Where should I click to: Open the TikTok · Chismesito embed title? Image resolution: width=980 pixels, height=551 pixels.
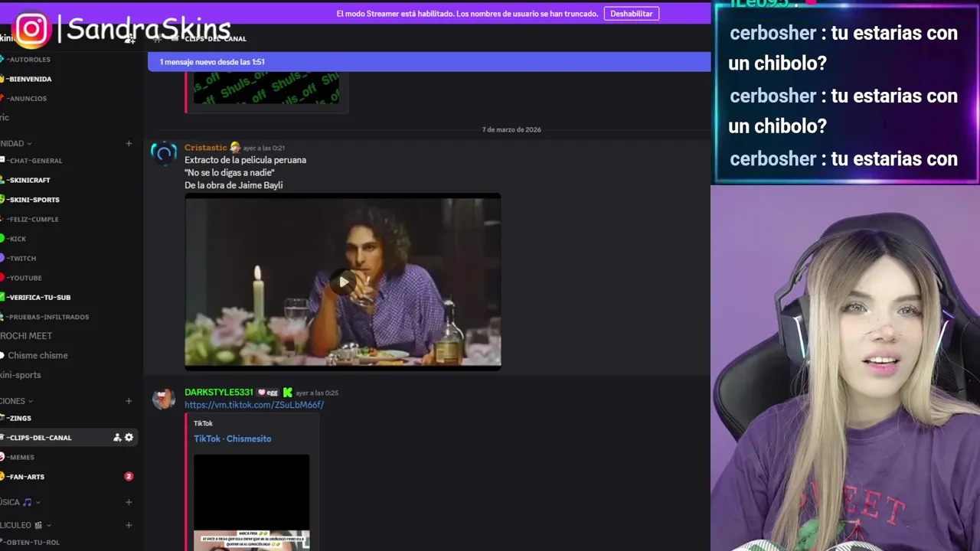click(x=232, y=439)
